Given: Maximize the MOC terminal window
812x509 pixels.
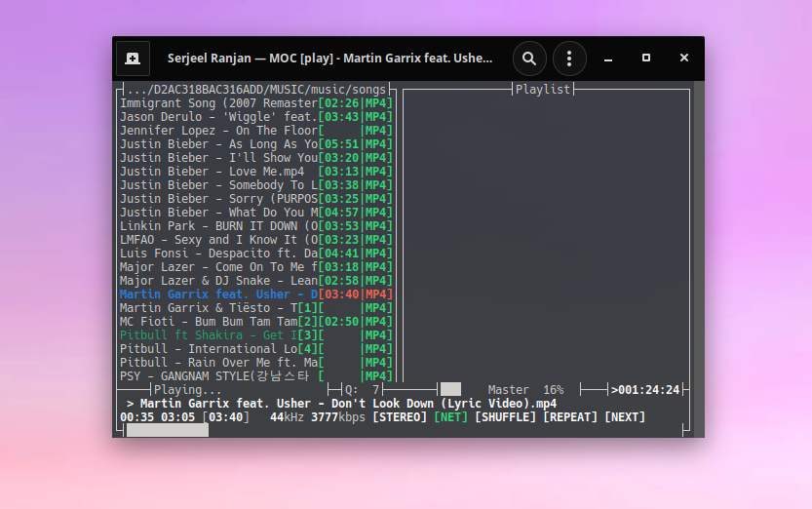Looking at the screenshot, I should pyautogui.click(x=645, y=58).
